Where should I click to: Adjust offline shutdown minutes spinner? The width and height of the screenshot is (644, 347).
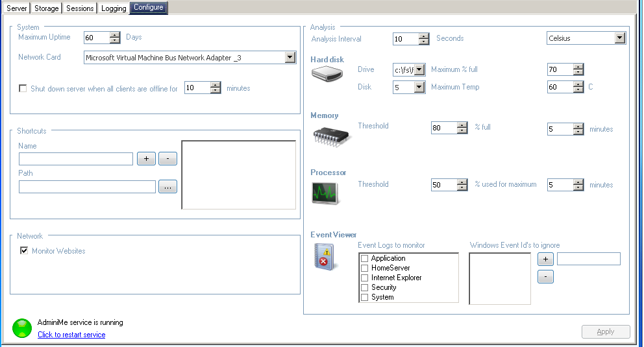[x=216, y=88]
